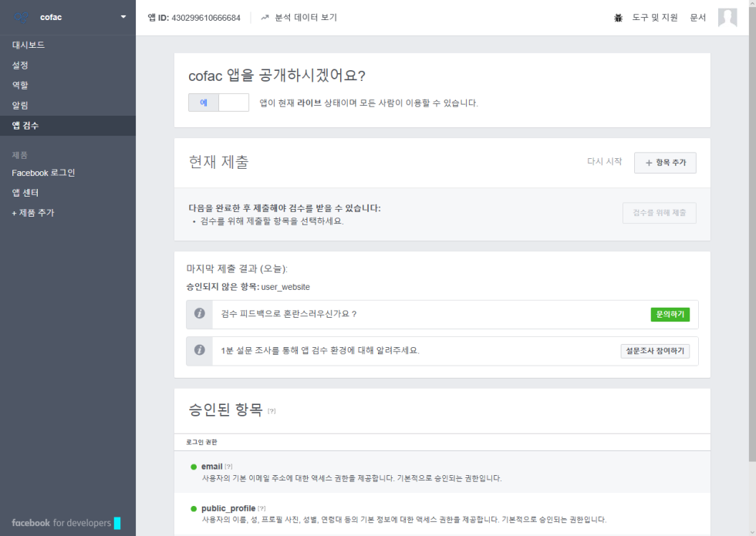
Task: Expand the cofac app selector dropdown
Action: 123,17
